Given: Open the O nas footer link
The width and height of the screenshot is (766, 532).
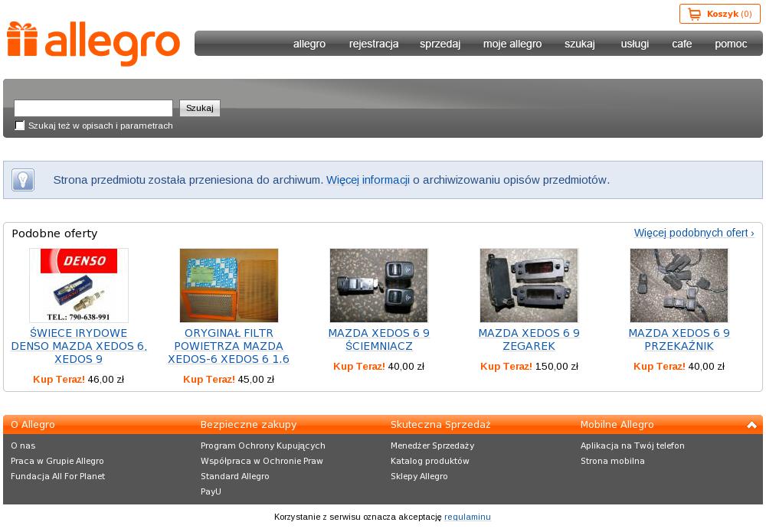Looking at the screenshot, I should click(23, 446).
